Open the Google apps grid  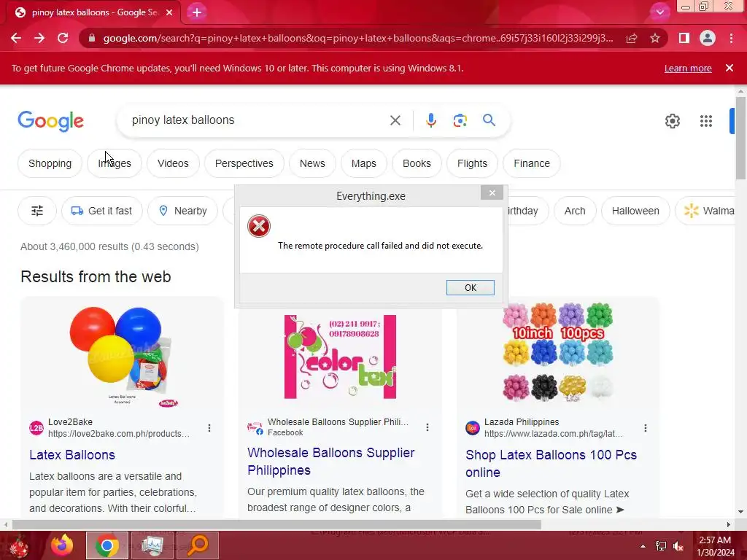click(706, 121)
